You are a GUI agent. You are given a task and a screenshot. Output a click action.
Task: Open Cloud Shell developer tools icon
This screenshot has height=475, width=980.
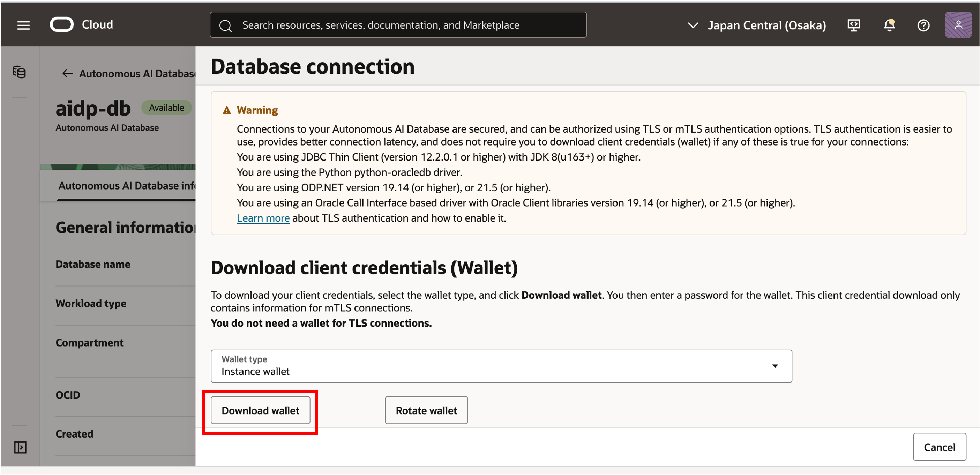(x=854, y=25)
